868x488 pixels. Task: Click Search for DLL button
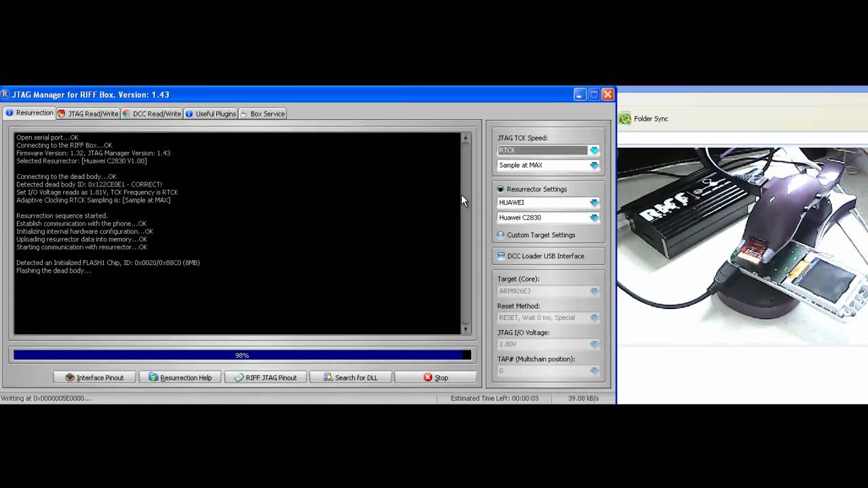(x=351, y=378)
